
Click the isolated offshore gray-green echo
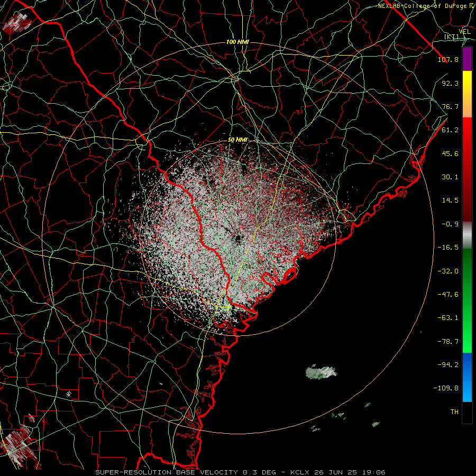321,372
